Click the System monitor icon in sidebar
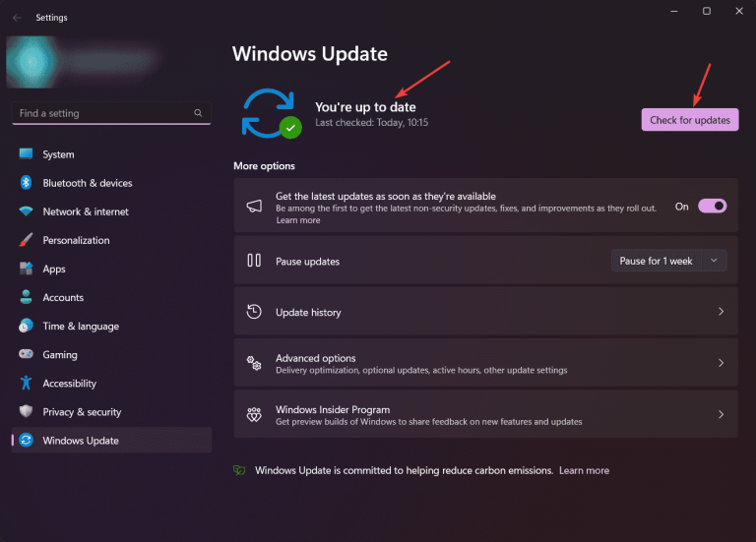 [26, 154]
